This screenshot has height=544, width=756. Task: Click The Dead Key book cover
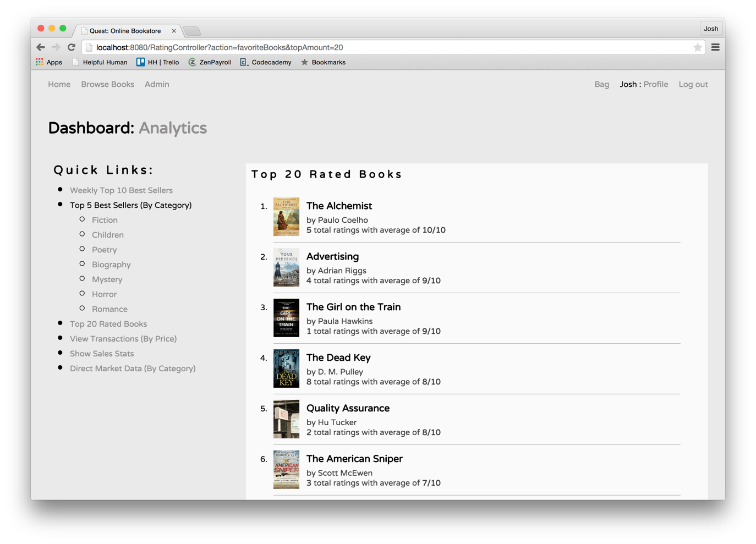click(286, 369)
